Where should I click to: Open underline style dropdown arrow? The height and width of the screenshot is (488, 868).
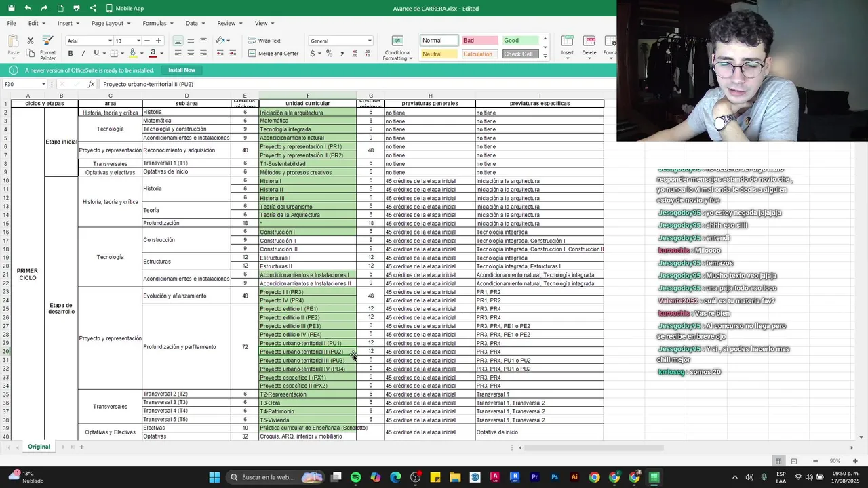(104, 53)
